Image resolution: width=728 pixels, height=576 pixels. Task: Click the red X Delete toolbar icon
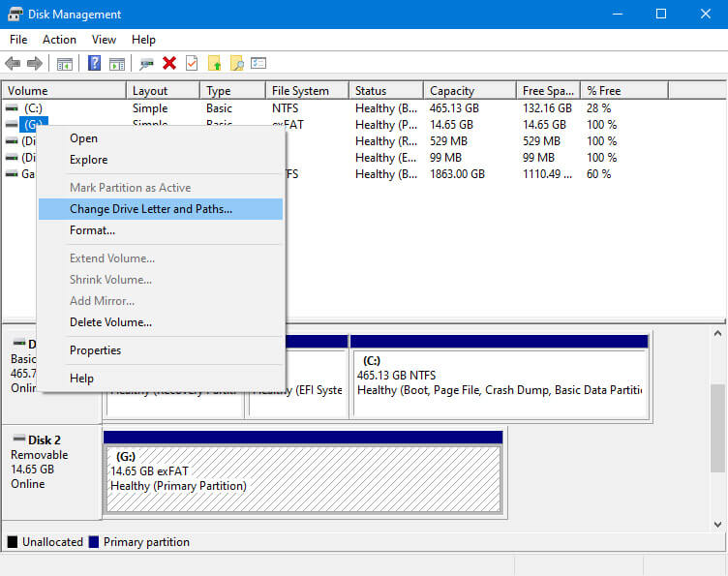(x=169, y=63)
